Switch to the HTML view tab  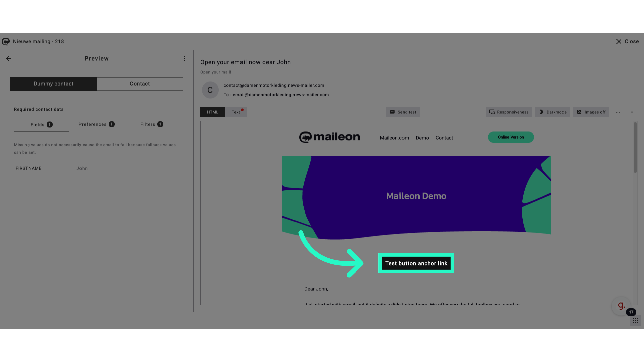(x=213, y=112)
